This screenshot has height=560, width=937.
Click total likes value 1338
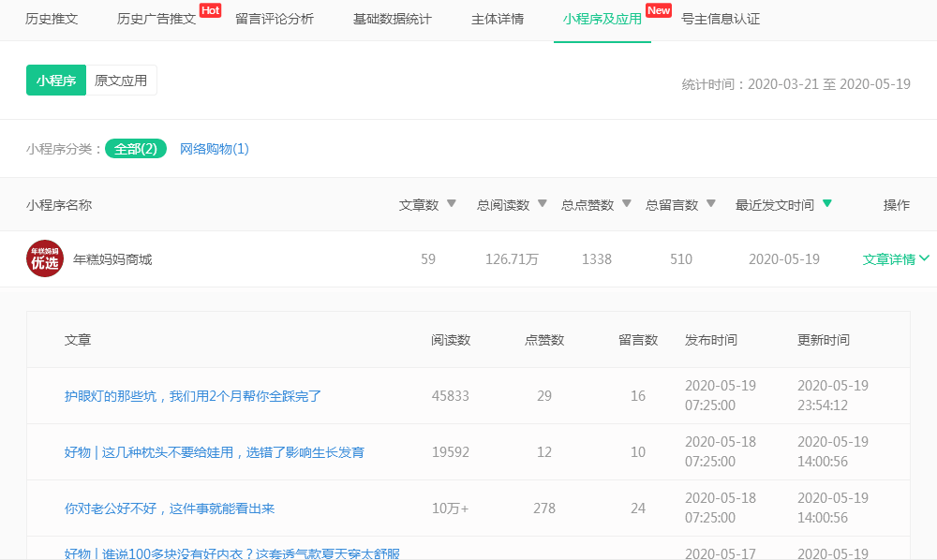596,259
